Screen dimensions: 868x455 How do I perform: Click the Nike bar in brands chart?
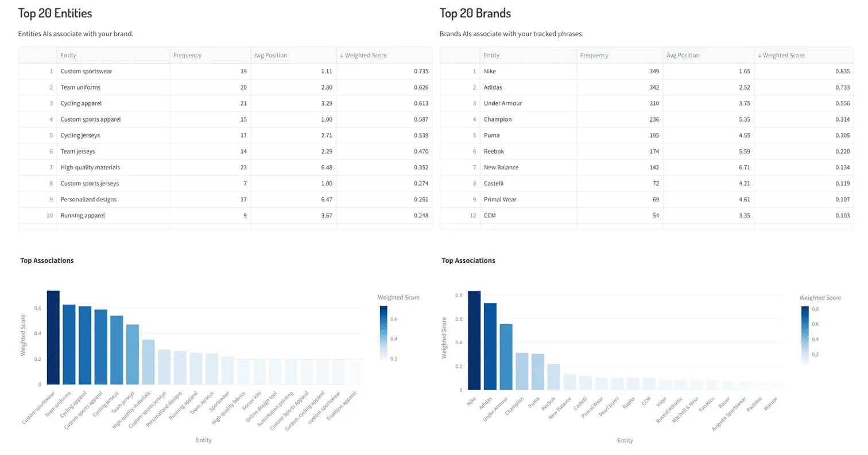pos(474,340)
